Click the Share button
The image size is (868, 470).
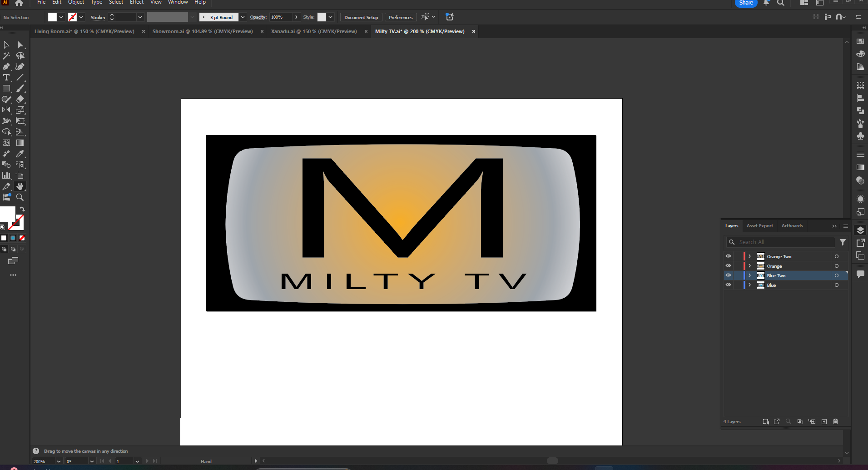[746, 3]
